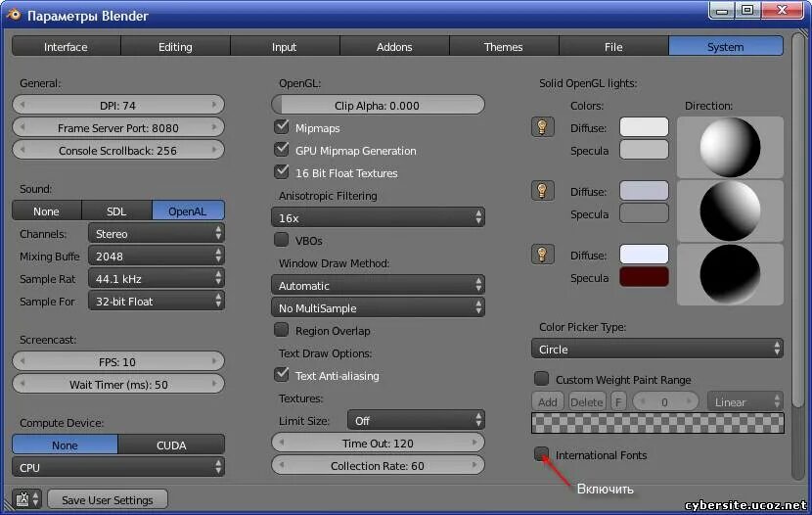Click first light direction sphere
Viewport: 812px width, 515px height.
point(730,147)
